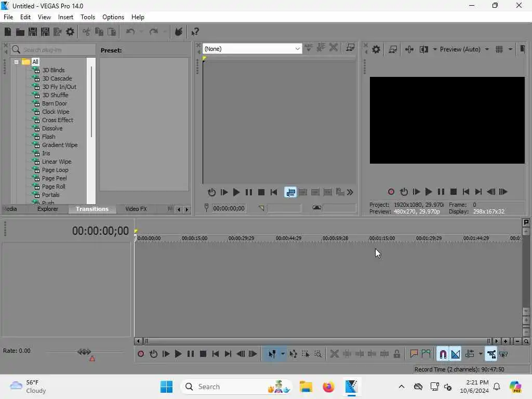Screen dimensions: 532x399
Task: Open Normal Edit tool dropdown arrow
Action: (x=282, y=354)
